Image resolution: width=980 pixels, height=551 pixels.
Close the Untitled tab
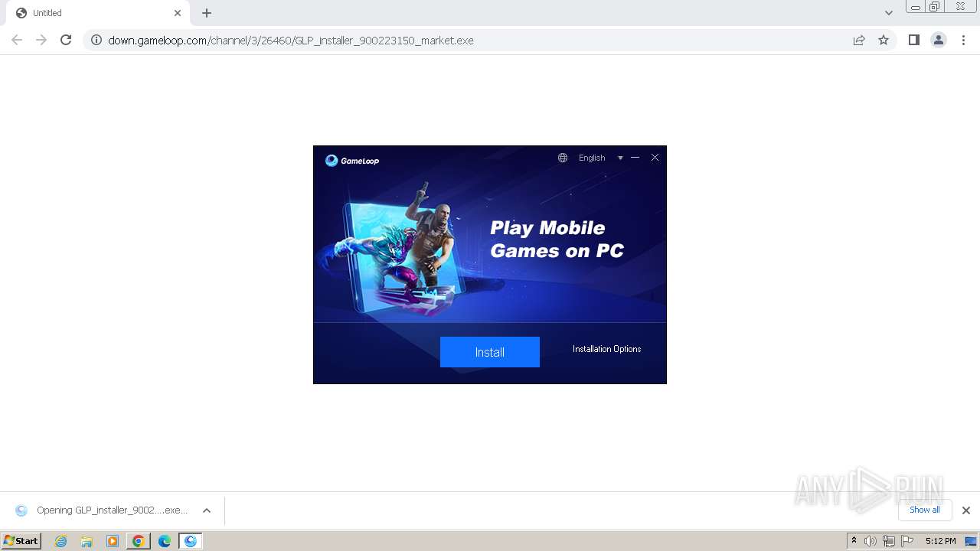click(178, 13)
